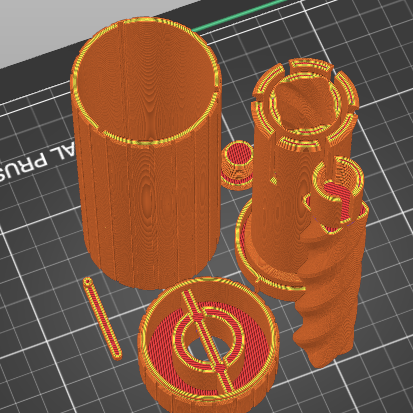Select the thin rod lying on bed
The width and height of the screenshot is (413, 413).
pyautogui.click(x=102, y=318)
